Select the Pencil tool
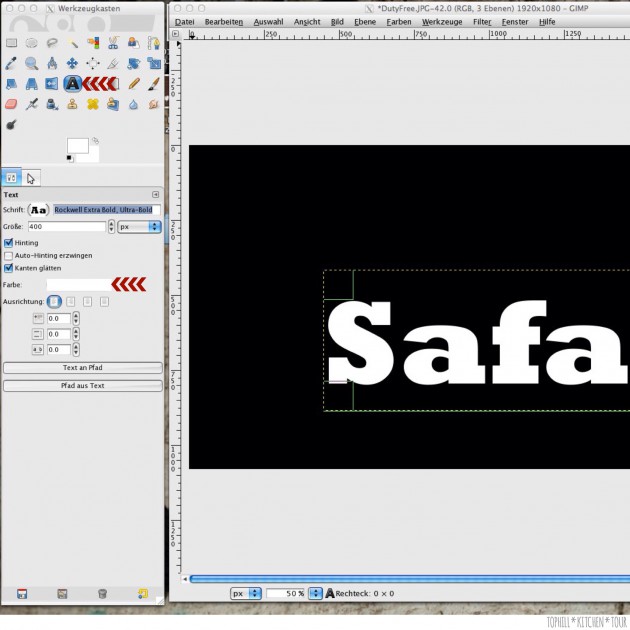 click(x=133, y=84)
